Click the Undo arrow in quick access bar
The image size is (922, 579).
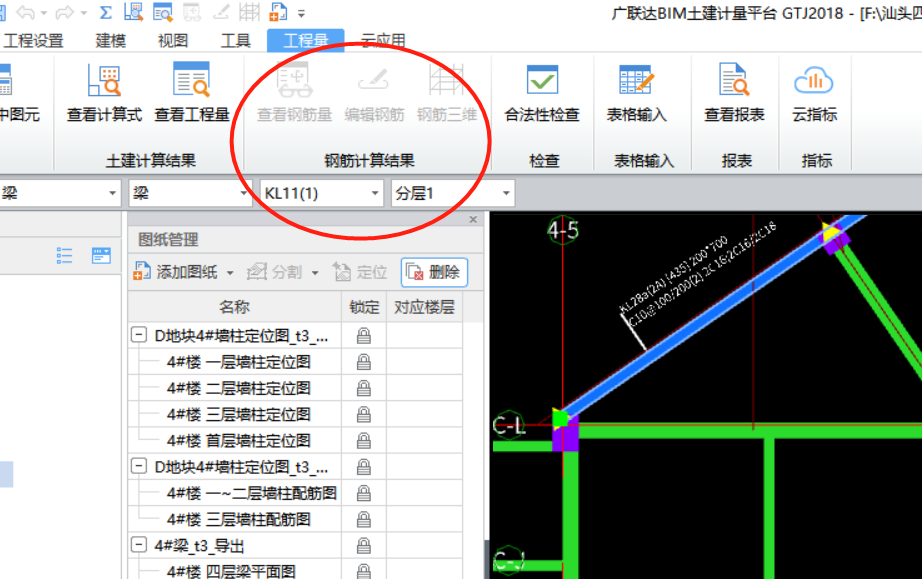pos(25,12)
